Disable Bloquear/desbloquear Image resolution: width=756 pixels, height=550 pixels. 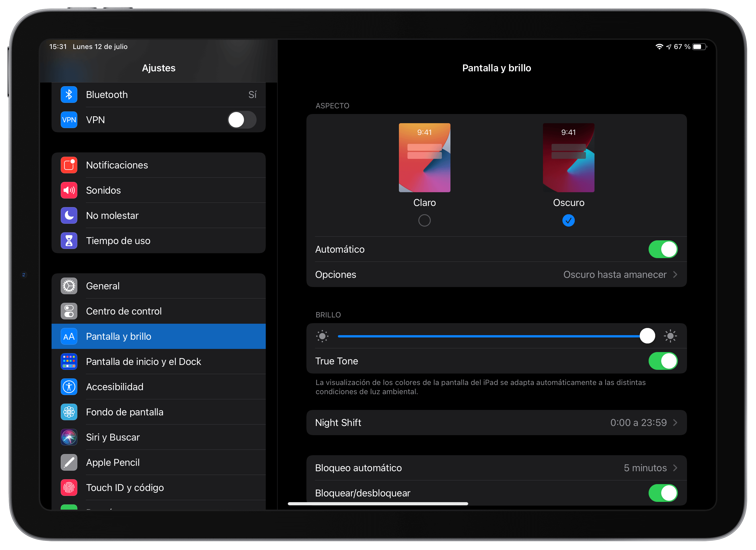663,493
